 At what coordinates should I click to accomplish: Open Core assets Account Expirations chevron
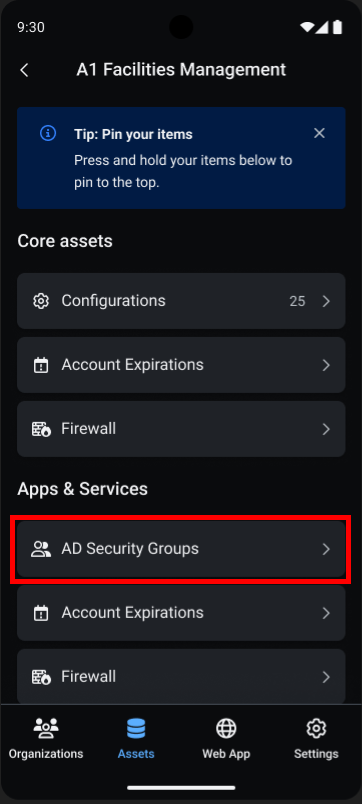pos(326,365)
